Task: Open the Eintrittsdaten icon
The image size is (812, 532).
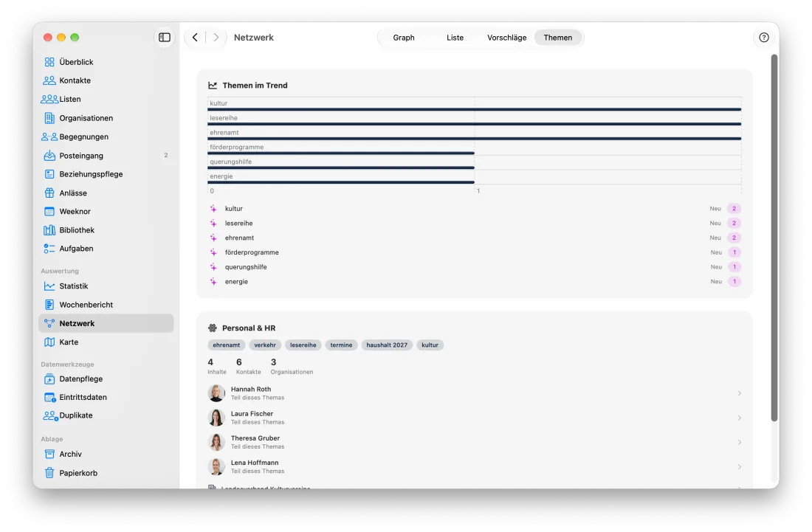Action: (49, 398)
